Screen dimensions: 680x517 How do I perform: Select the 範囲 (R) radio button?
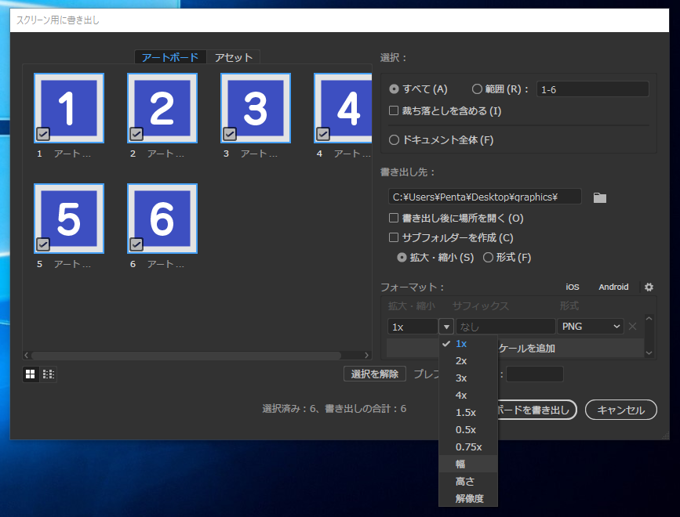[477, 89]
